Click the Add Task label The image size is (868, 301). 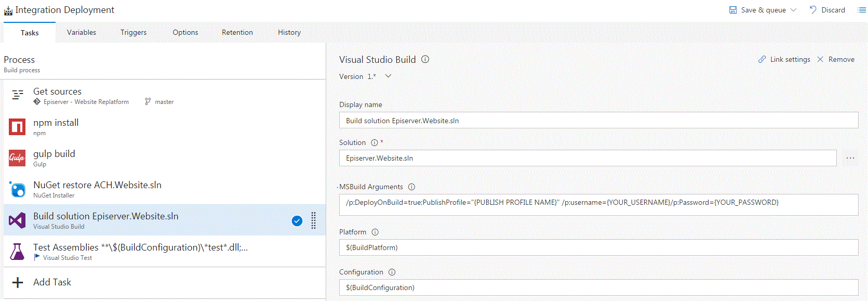52,282
